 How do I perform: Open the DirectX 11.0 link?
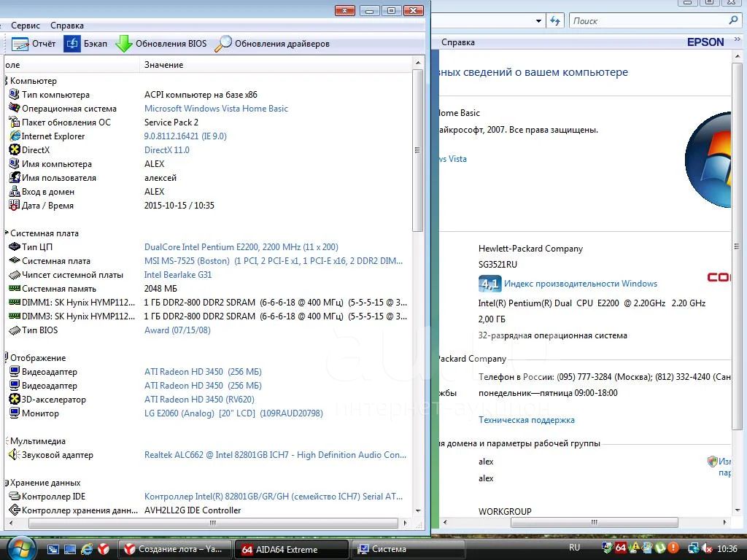pyautogui.click(x=167, y=149)
